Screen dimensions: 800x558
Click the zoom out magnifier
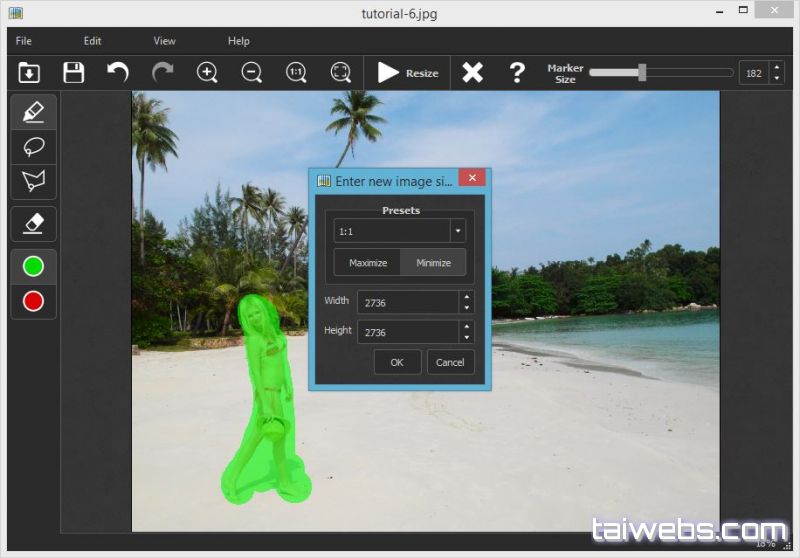click(251, 72)
